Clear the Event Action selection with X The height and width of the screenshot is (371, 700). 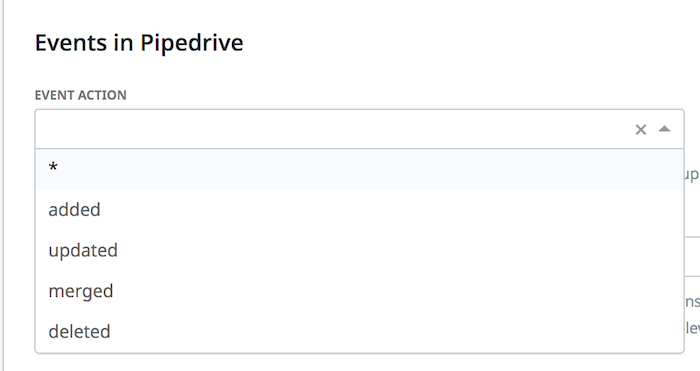pyautogui.click(x=641, y=129)
